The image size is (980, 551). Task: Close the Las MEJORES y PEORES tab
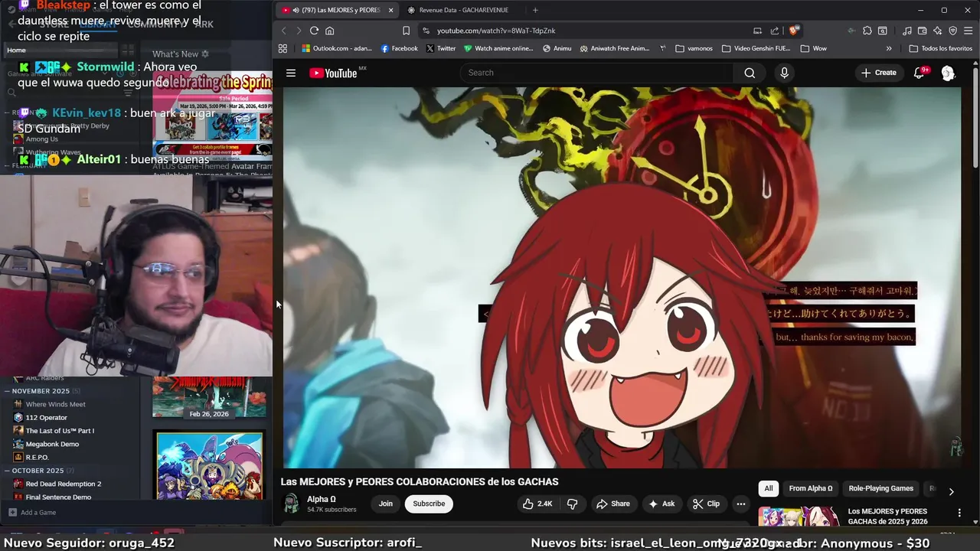click(390, 10)
